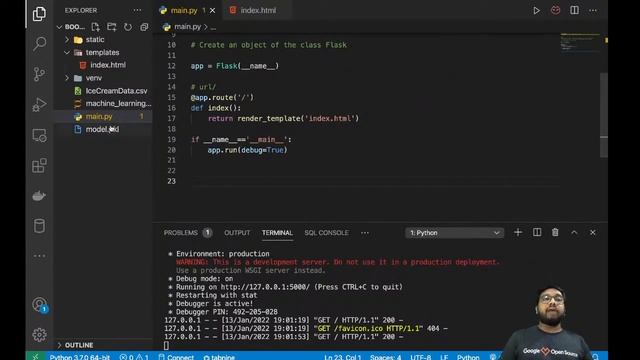
Task: Click Python language mode in status bar
Action: coord(468,357)
